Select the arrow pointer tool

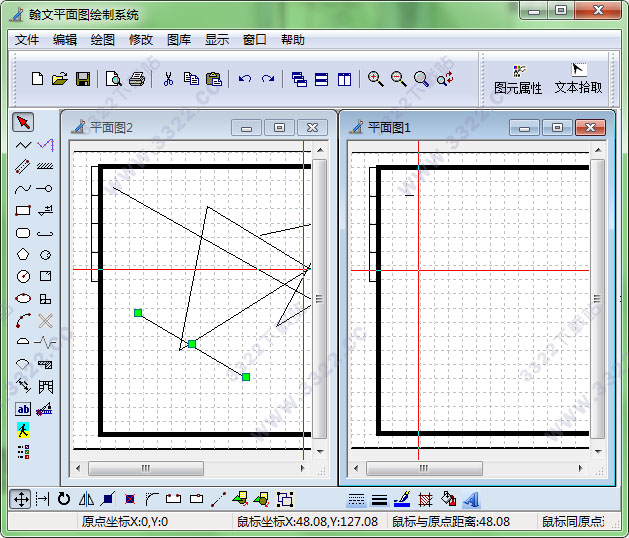(23, 122)
